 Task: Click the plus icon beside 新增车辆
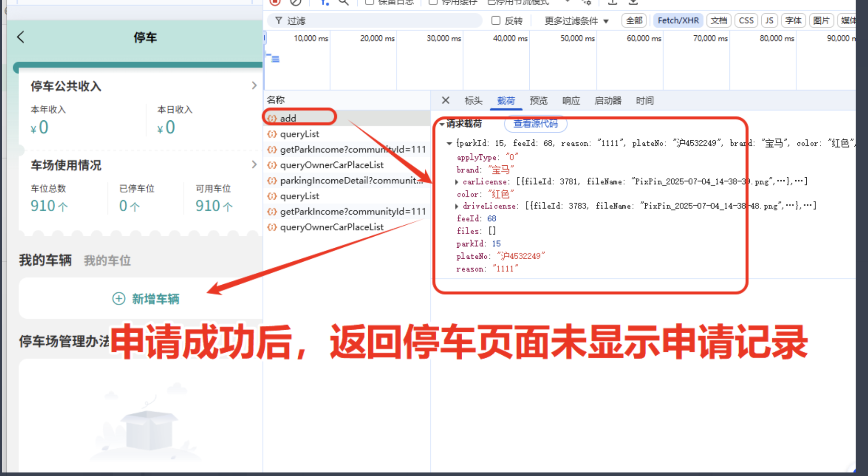(119, 298)
